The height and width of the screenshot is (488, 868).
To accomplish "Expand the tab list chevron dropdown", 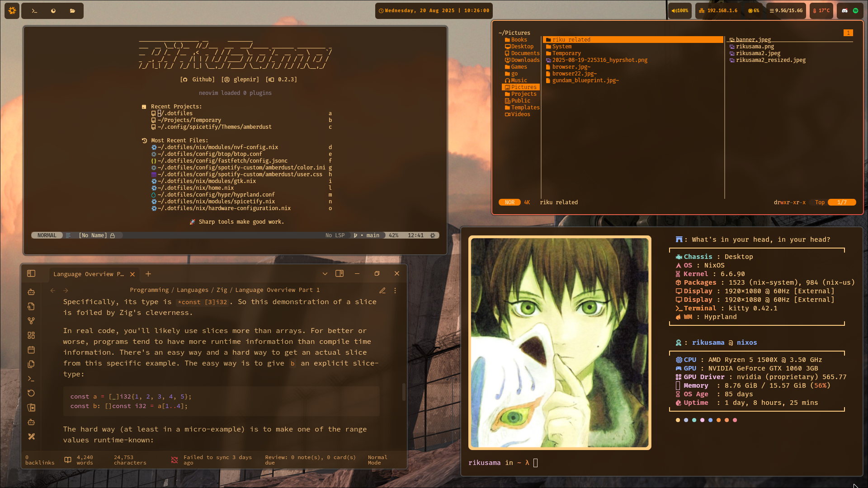I will (325, 274).
